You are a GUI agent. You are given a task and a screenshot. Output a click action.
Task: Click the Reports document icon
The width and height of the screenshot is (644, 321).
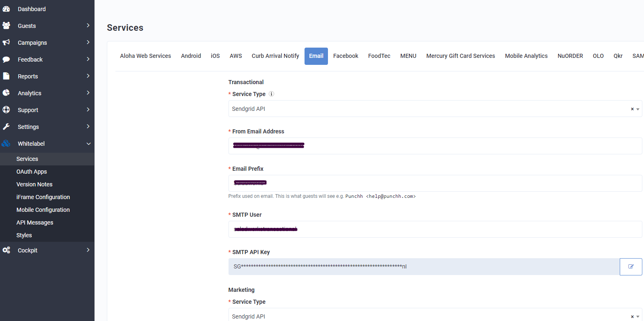click(x=6, y=76)
